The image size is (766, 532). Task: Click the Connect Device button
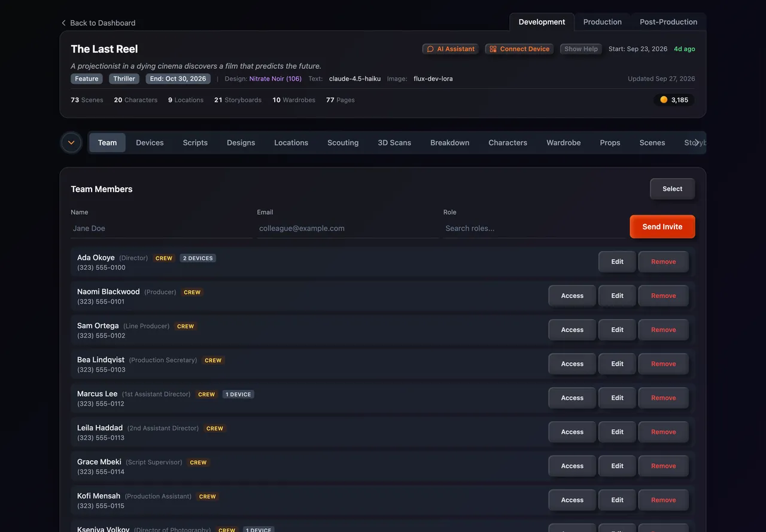coord(519,49)
